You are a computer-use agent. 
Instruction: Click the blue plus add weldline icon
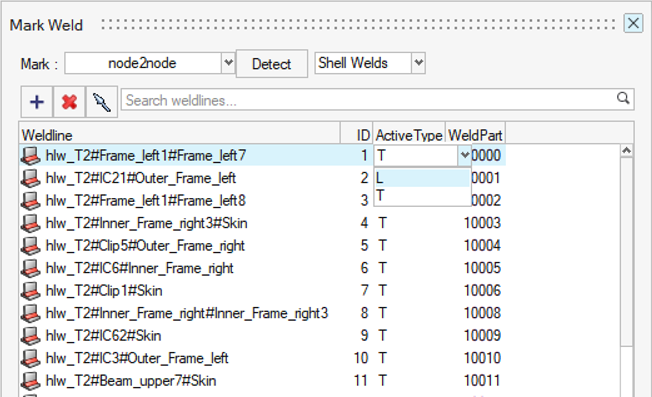(x=37, y=102)
